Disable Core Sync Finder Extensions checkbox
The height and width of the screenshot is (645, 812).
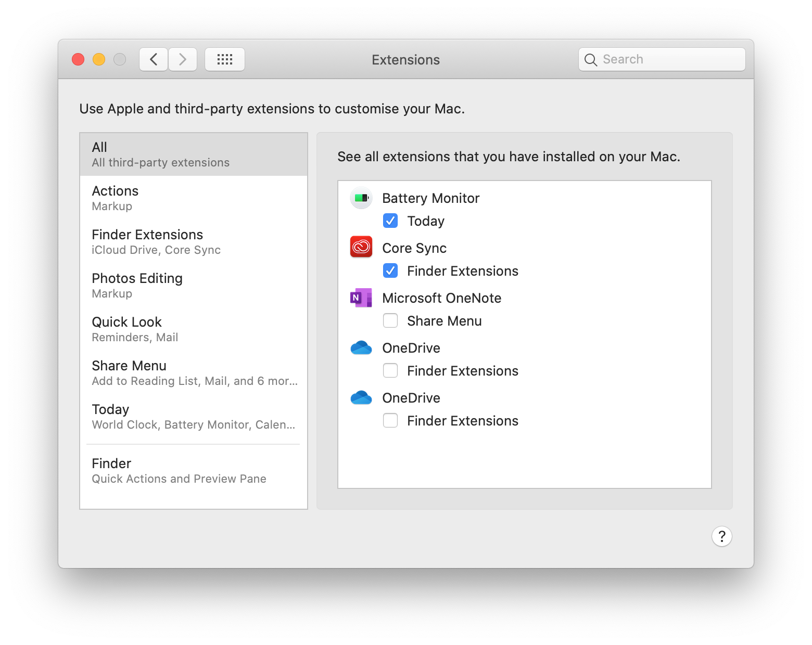[390, 271]
